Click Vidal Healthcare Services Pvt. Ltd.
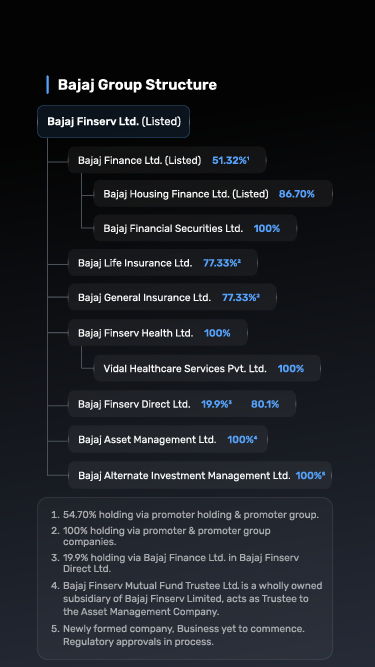Viewport: 375px width, 667px height. [207, 368]
